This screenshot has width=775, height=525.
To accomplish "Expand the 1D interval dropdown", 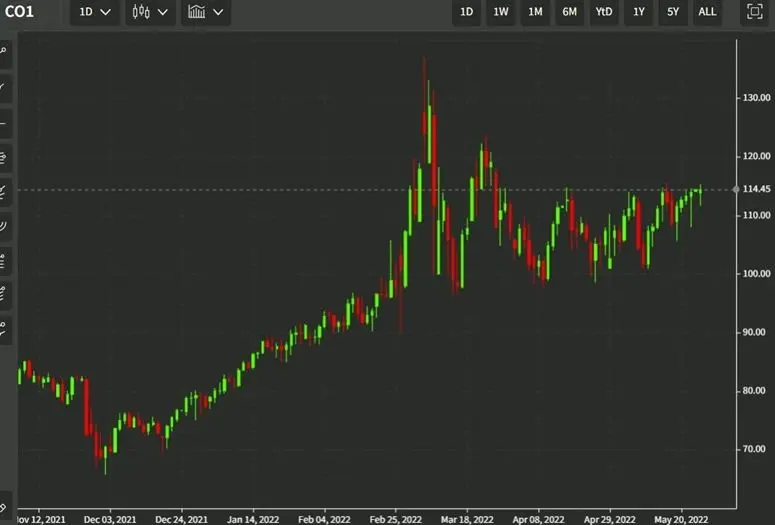I will pyautogui.click(x=96, y=13).
